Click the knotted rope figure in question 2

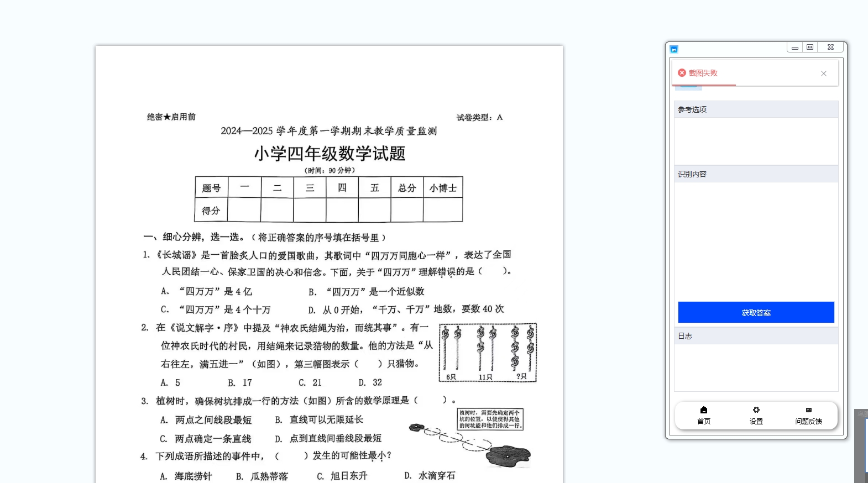tap(488, 353)
